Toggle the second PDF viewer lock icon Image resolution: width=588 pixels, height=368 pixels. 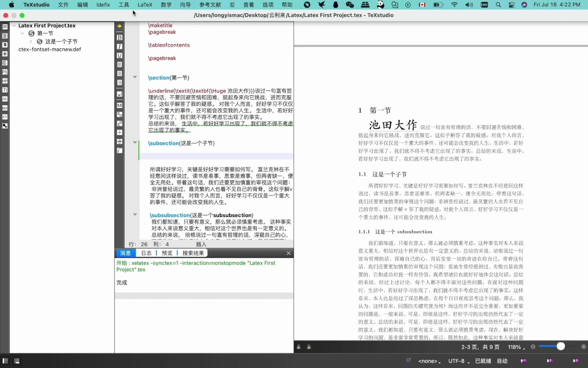tap(309, 347)
